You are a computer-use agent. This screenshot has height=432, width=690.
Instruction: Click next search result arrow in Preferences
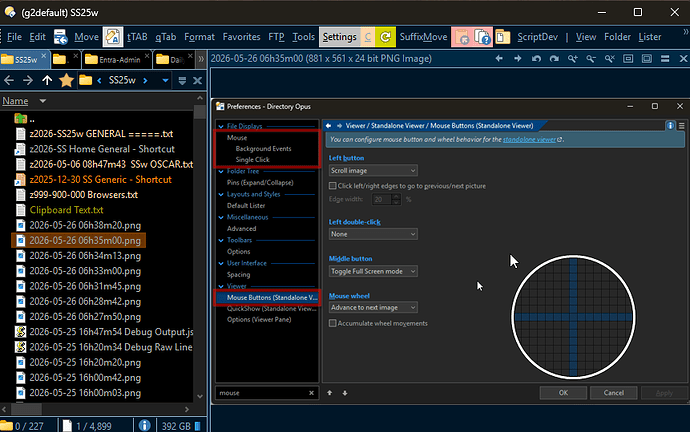[x=345, y=393]
